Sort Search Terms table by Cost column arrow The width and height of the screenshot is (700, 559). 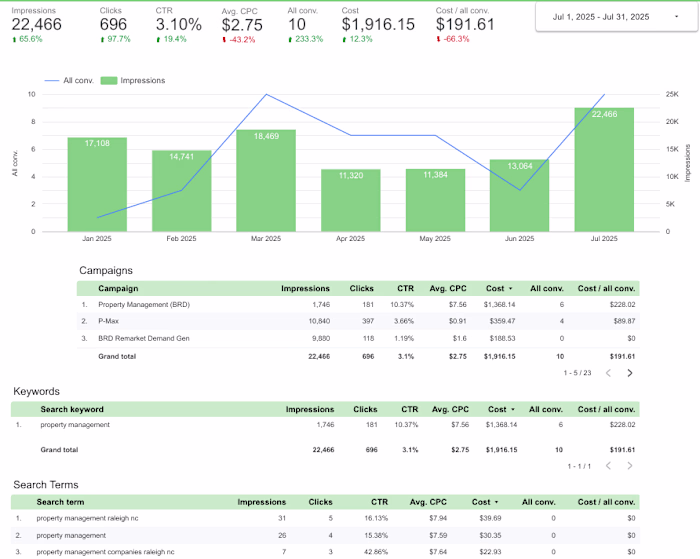pyautogui.click(x=496, y=502)
